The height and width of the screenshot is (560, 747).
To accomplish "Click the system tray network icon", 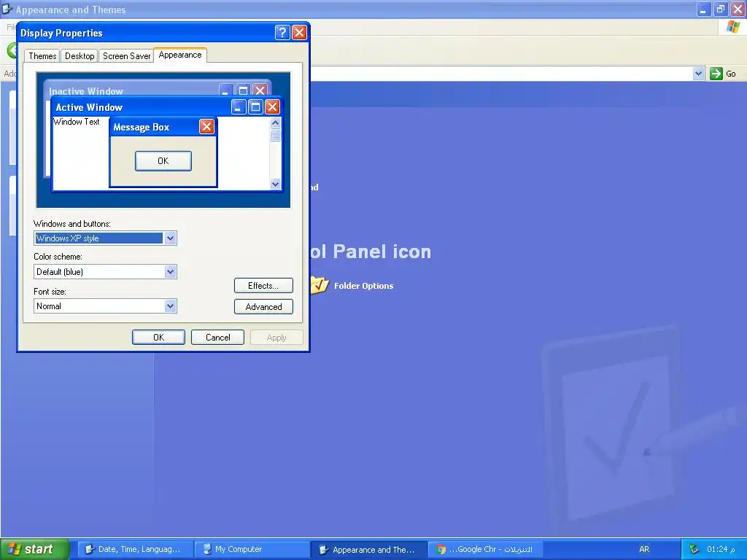I will [x=694, y=549].
